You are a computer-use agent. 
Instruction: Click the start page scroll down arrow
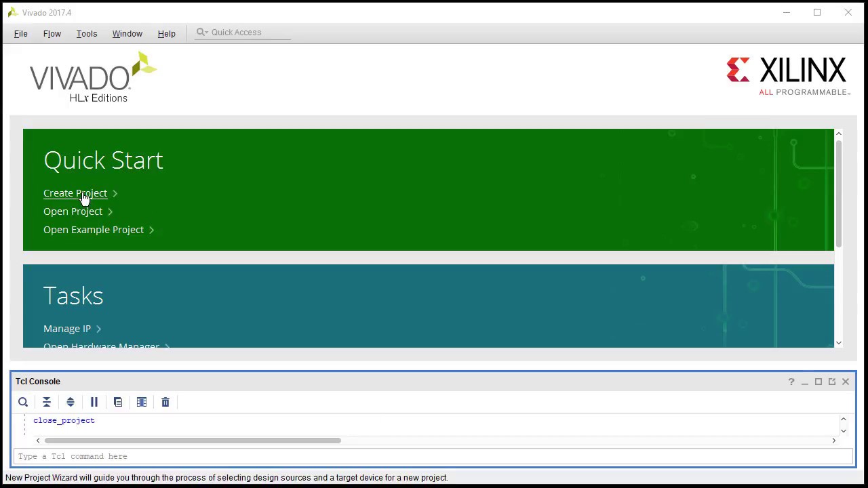click(x=839, y=343)
